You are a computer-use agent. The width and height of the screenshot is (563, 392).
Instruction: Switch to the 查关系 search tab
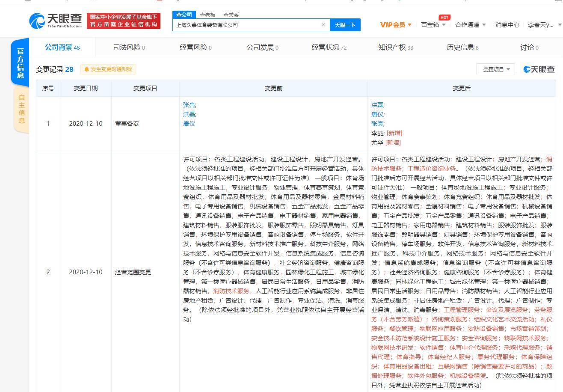(232, 15)
